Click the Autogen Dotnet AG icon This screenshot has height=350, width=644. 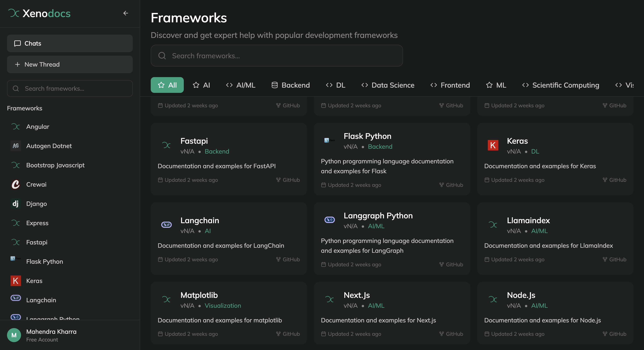tap(16, 146)
